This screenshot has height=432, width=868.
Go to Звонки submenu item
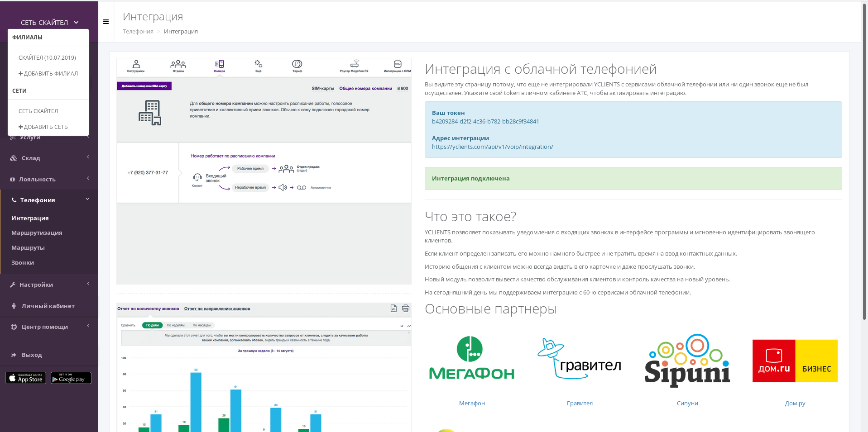tap(23, 262)
